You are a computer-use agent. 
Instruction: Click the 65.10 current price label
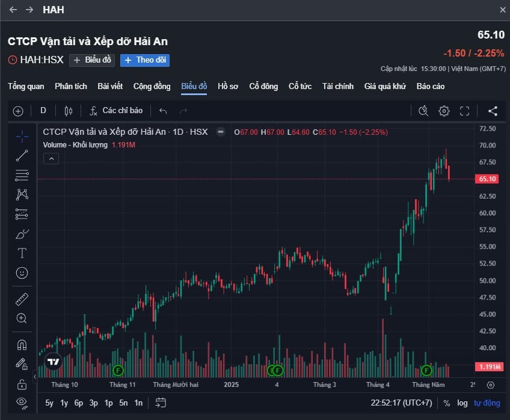pyautogui.click(x=487, y=179)
